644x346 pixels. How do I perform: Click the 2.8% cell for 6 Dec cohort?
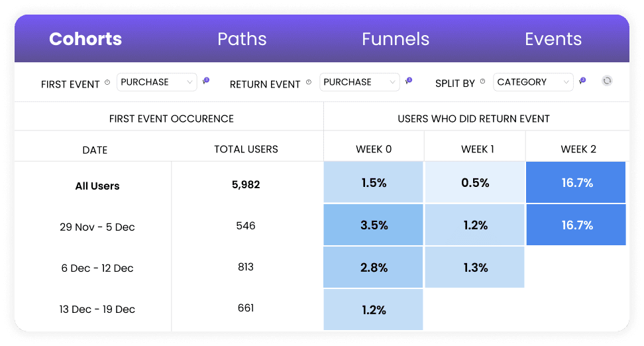pos(373,267)
